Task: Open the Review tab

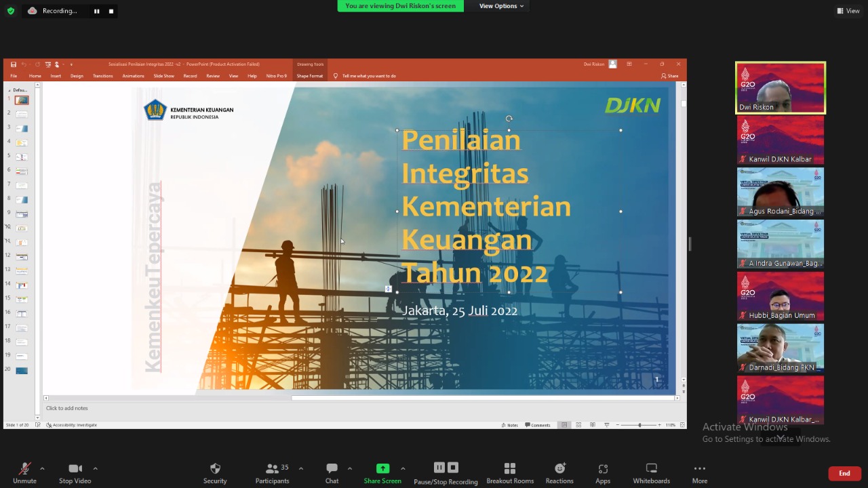Action: pos(213,76)
